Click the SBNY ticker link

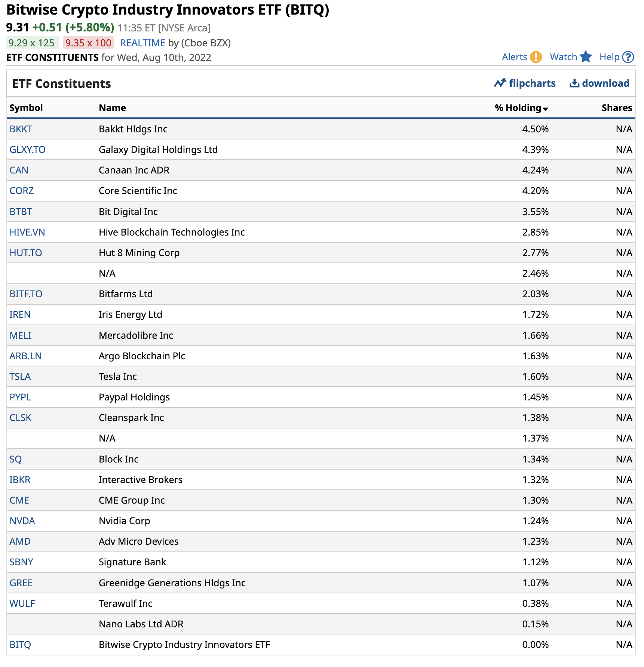click(x=21, y=562)
